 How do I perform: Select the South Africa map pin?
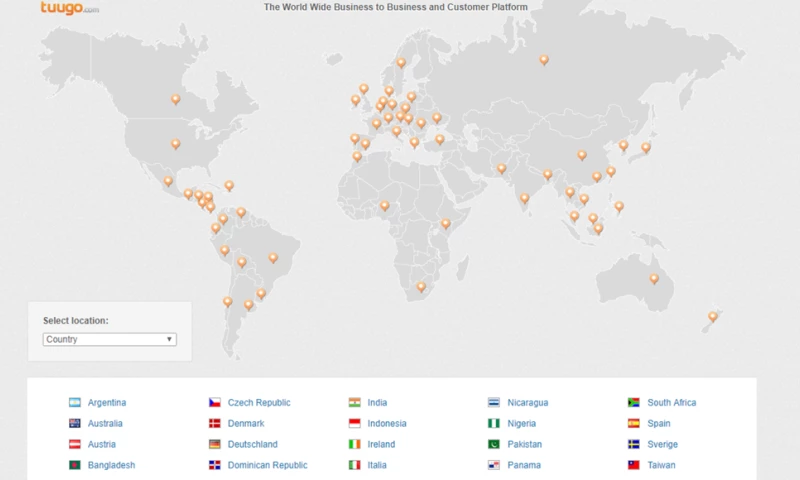(421, 287)
